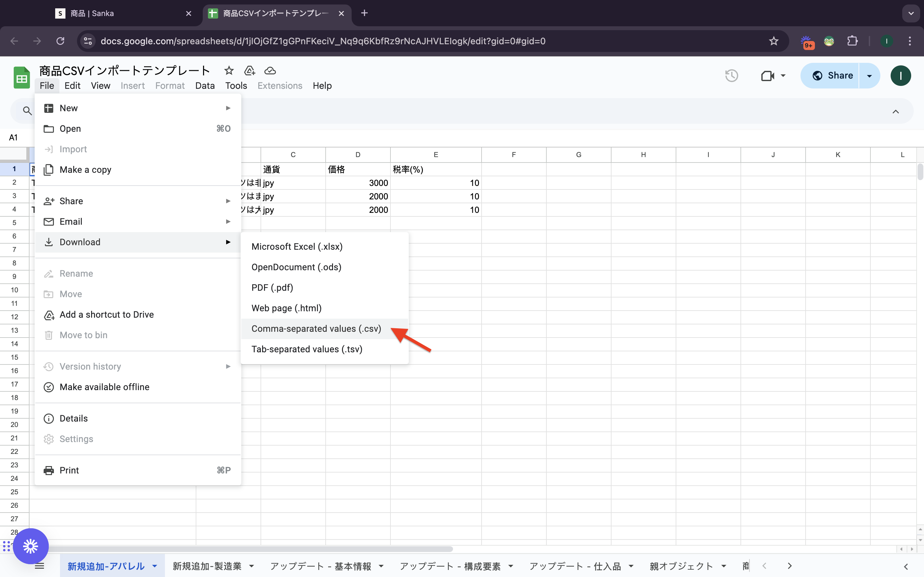
Task: Expand the Share button dropdown arrow
Action: 869,76
